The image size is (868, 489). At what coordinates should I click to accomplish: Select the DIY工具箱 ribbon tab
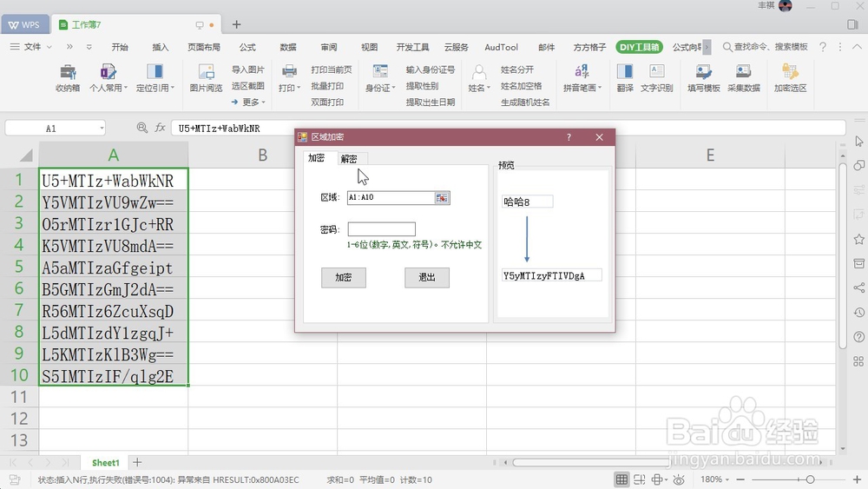click(640, 47)
